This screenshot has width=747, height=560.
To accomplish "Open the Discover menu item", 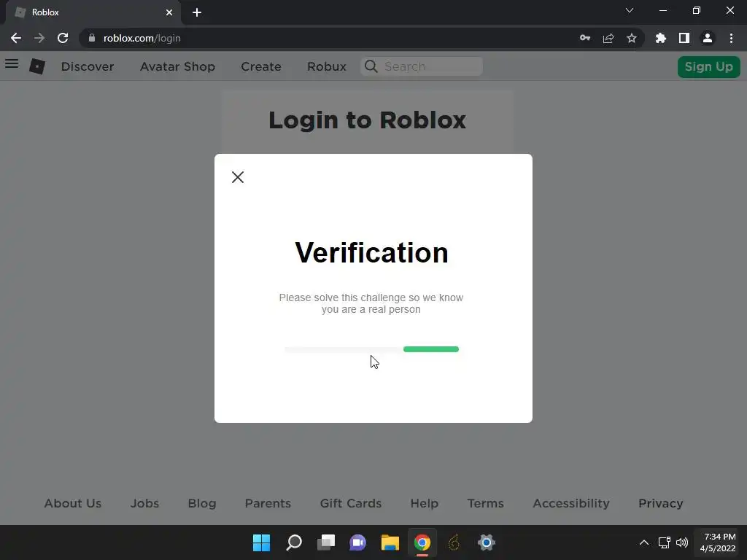I will click(x=88, y=66).
